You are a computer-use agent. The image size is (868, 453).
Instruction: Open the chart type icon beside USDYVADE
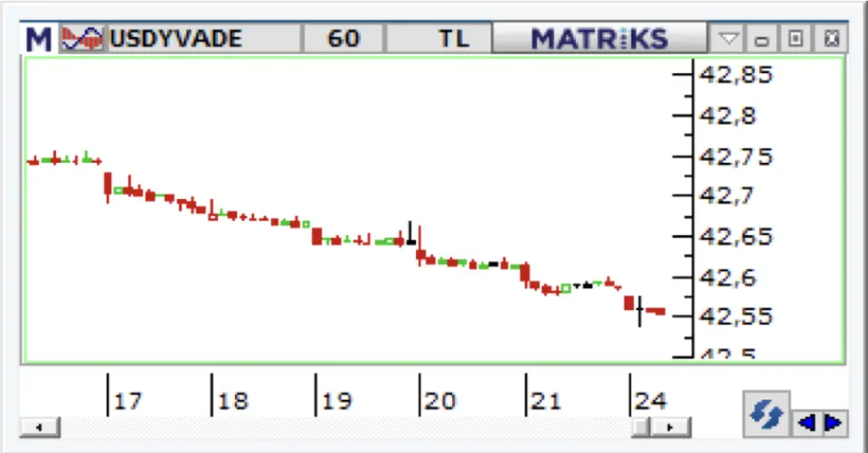[82, 39]
